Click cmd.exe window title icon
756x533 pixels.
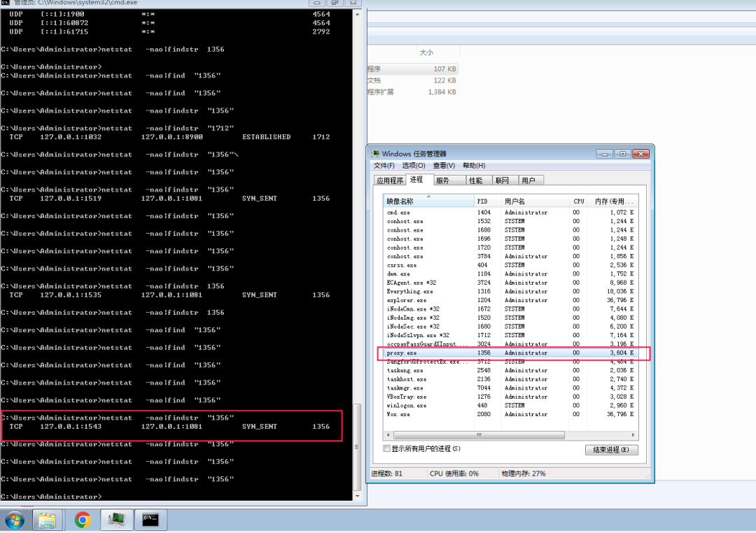(6, 2)
